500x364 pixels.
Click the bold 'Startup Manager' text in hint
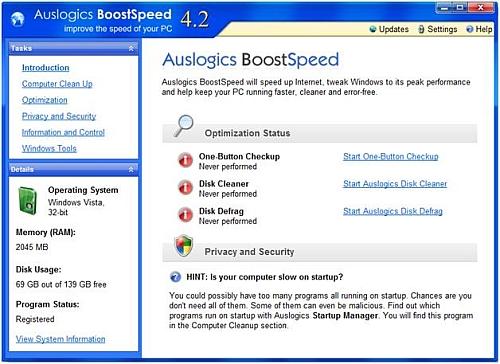(x=345, y=315)
